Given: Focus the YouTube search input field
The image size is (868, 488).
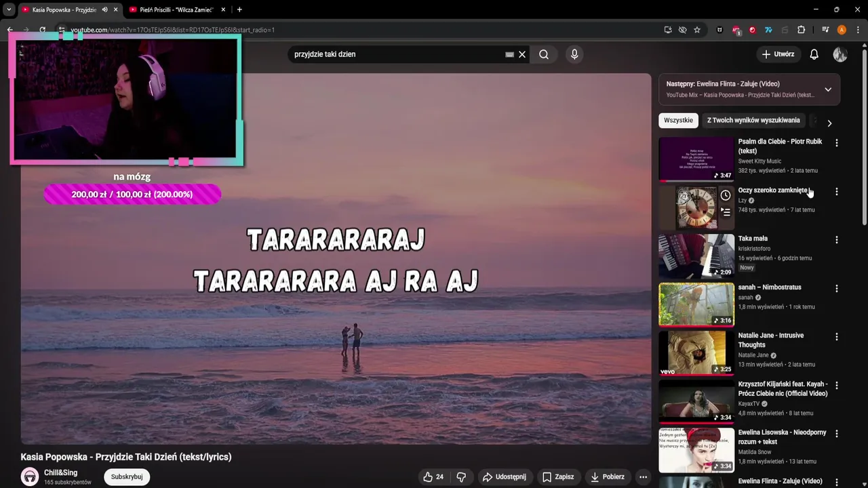Looking at the screenshot, I should coord(397,54).
